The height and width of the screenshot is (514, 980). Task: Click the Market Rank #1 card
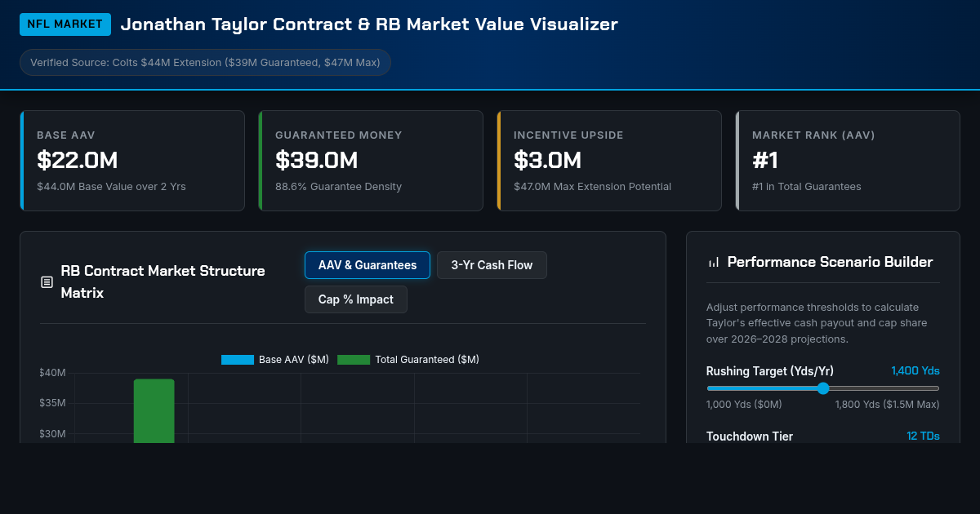click(848, 161)
